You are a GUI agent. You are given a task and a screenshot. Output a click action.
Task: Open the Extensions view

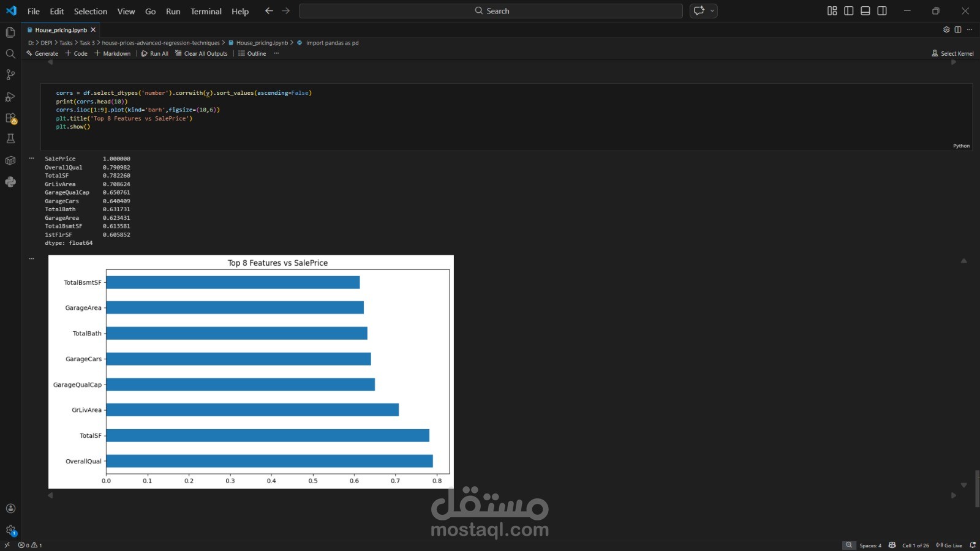coord(10,118)
